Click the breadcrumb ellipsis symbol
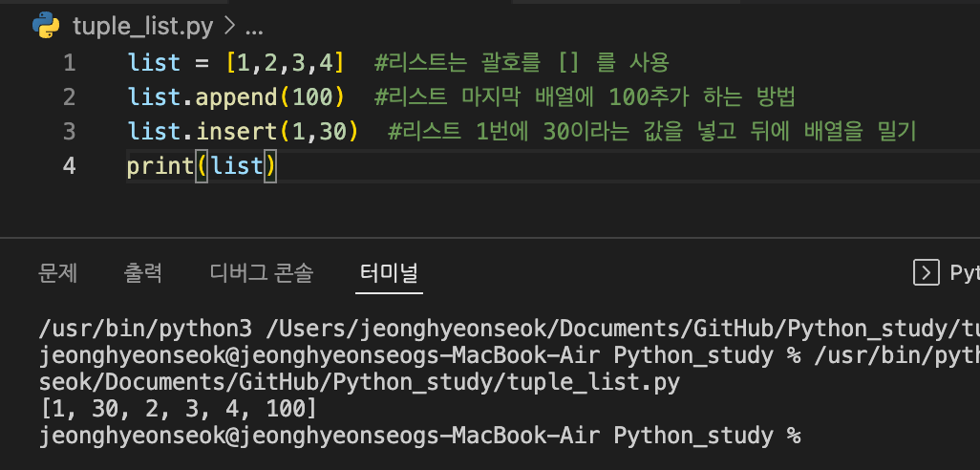Image resolution: width=980 pixels, height=470 pixels. click(254, 30)
